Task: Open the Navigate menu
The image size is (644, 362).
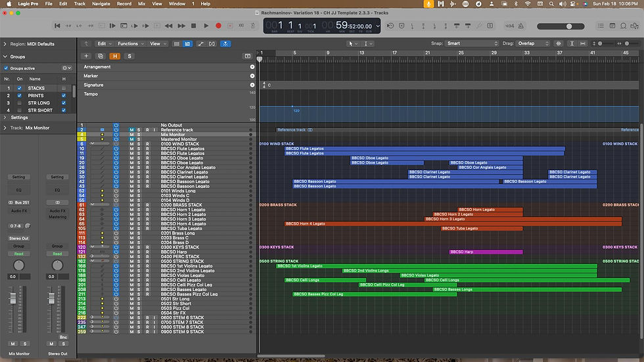Action: 101,4
